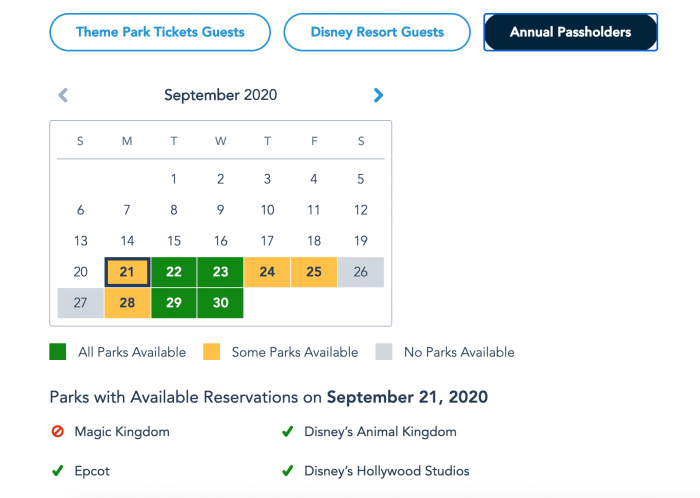Advance to next month with right chevron
The image size is (700, 498).
pyautogui.click(x=378, y=95)
